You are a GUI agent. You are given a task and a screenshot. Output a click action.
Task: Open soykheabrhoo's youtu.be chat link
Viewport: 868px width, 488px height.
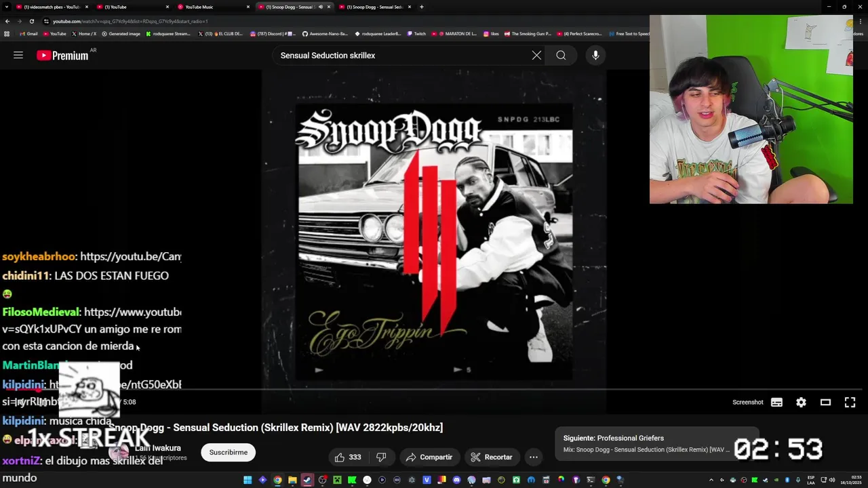(x=131, y=256)
